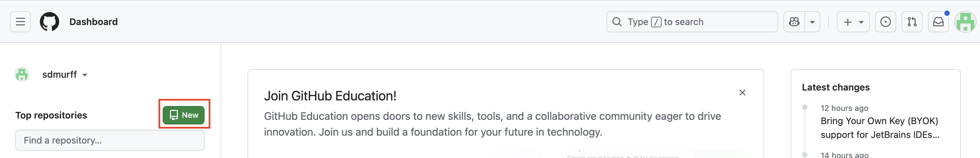Open pull requests icon in header
Image resolution: width=980 pixels, height=158 pixels.
(912, 22)
